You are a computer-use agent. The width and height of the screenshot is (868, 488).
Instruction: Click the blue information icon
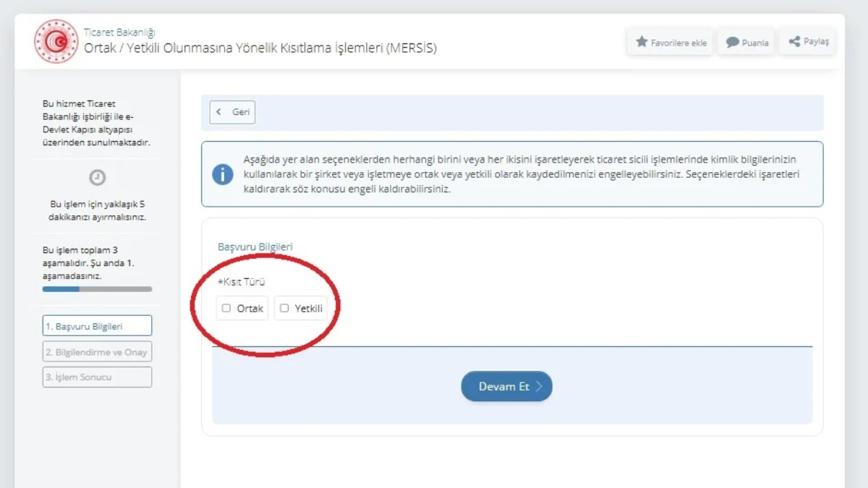pyautogui.click(x=223, y=174)
